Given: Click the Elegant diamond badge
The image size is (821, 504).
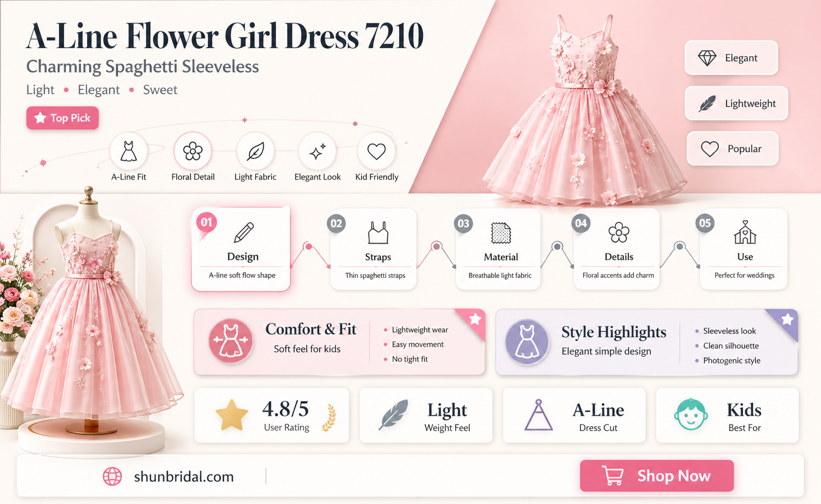Looking at the screenshot, I should point(731,58).
